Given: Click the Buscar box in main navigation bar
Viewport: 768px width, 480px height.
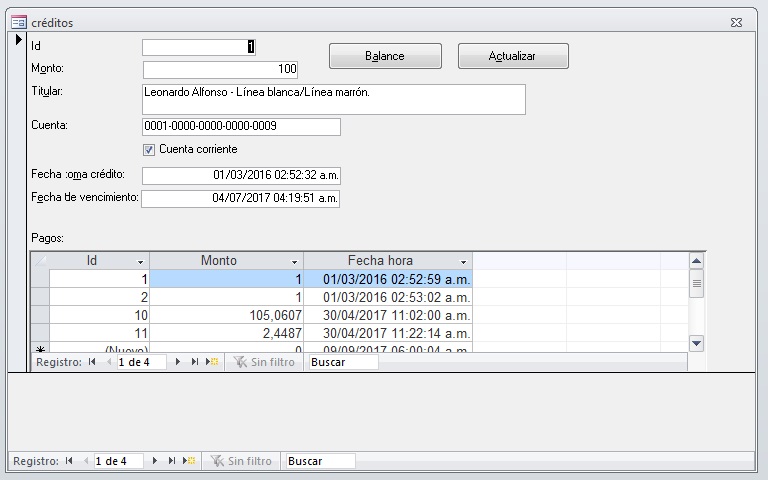Looking at the screenshot, I should click(x=319, y=461).
